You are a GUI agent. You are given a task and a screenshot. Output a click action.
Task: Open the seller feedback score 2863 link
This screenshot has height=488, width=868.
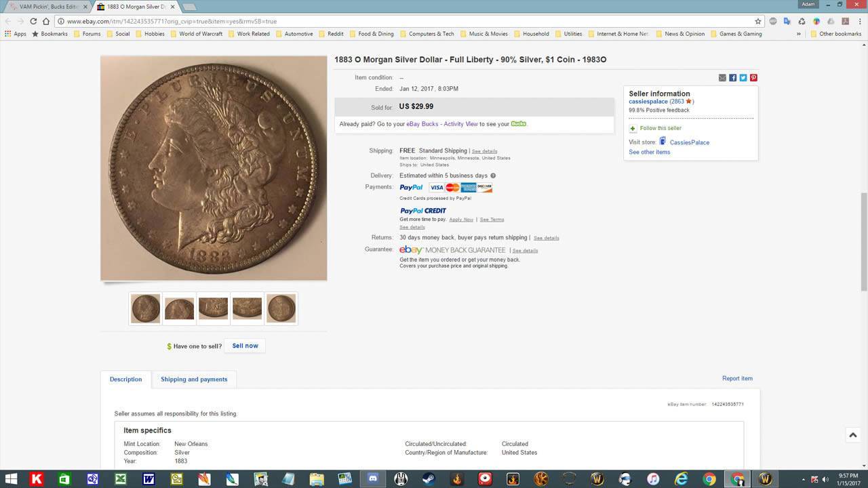[x=677, y=102]
